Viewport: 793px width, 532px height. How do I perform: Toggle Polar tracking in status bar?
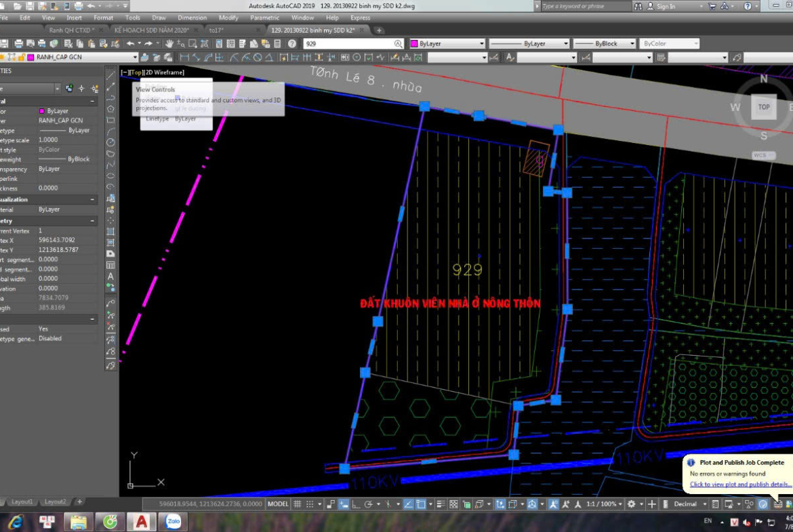coord(368,504)
